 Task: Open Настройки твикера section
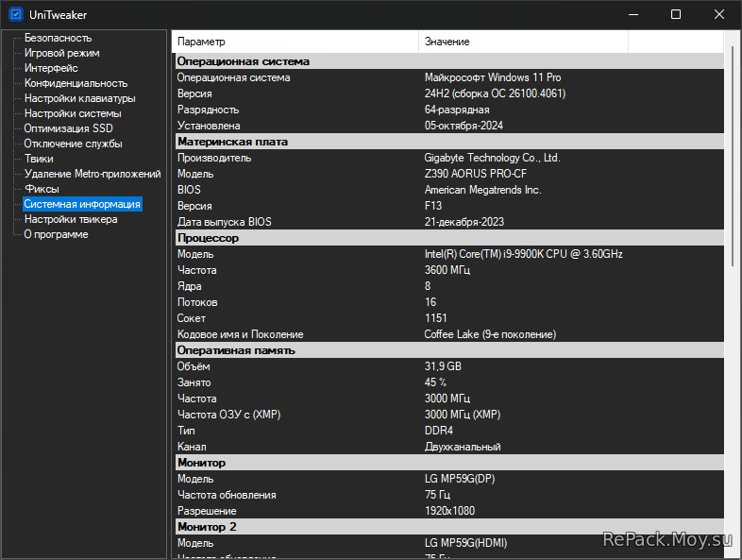pos(71,219)
